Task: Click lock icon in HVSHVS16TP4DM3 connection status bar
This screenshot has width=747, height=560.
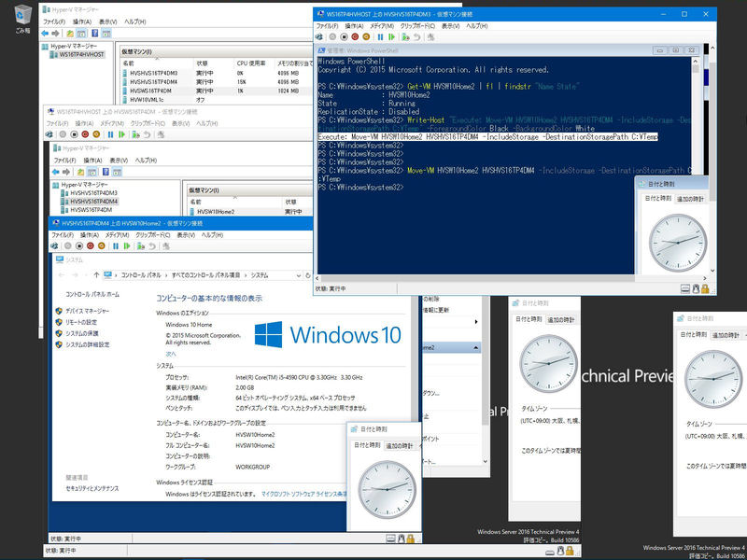Action: click(x=705, y=288)
